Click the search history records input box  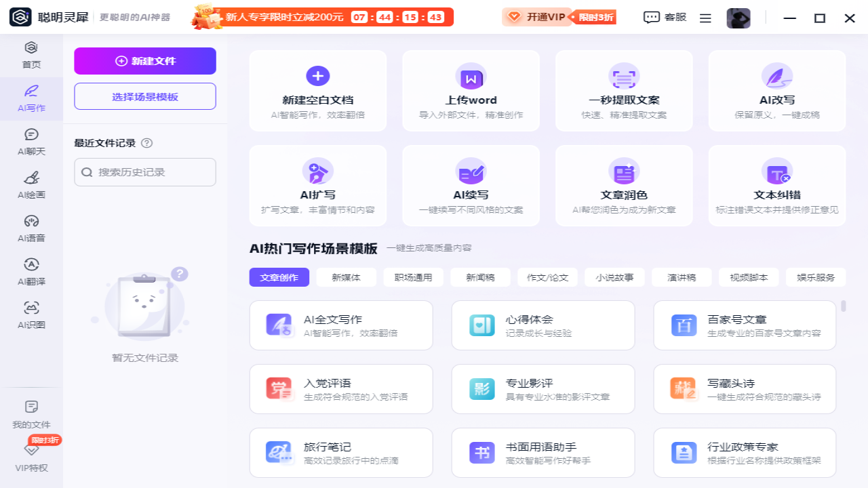144,171
